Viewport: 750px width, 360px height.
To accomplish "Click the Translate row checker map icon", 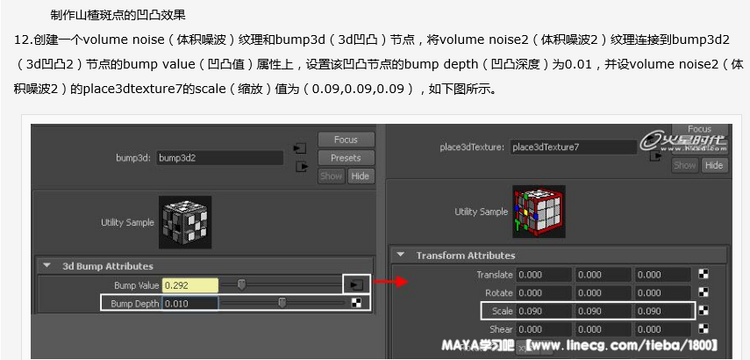I will point(703,274).
